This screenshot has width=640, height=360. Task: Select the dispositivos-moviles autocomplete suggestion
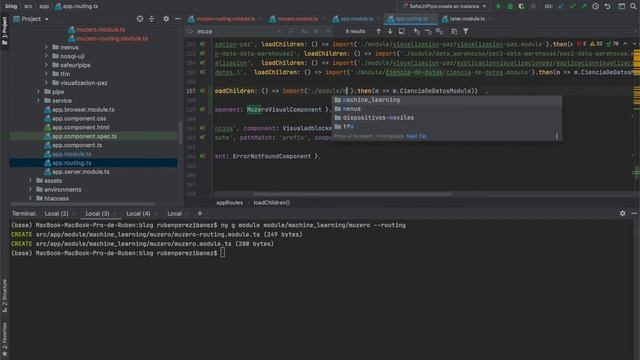click(447, 118)
